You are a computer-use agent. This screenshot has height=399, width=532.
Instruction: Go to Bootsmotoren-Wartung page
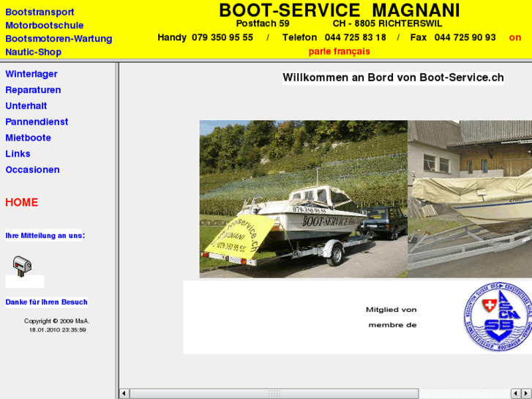point(59,39)
